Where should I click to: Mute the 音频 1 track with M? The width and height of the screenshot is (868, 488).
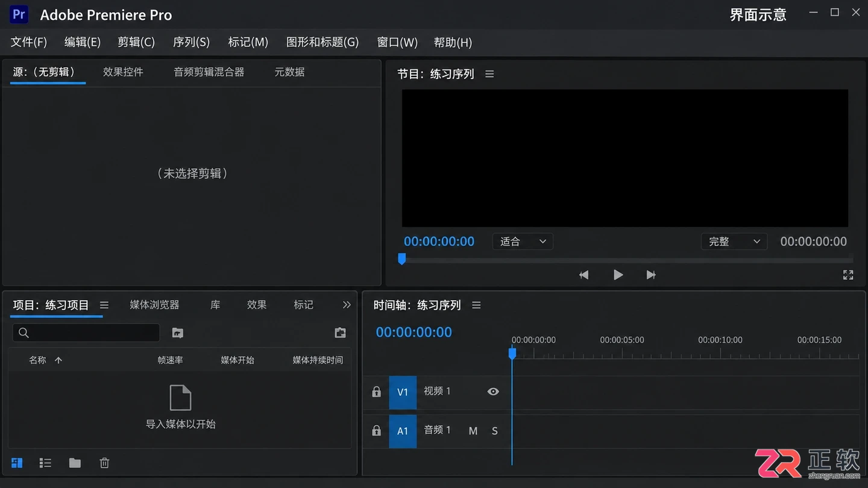[473, 431]
